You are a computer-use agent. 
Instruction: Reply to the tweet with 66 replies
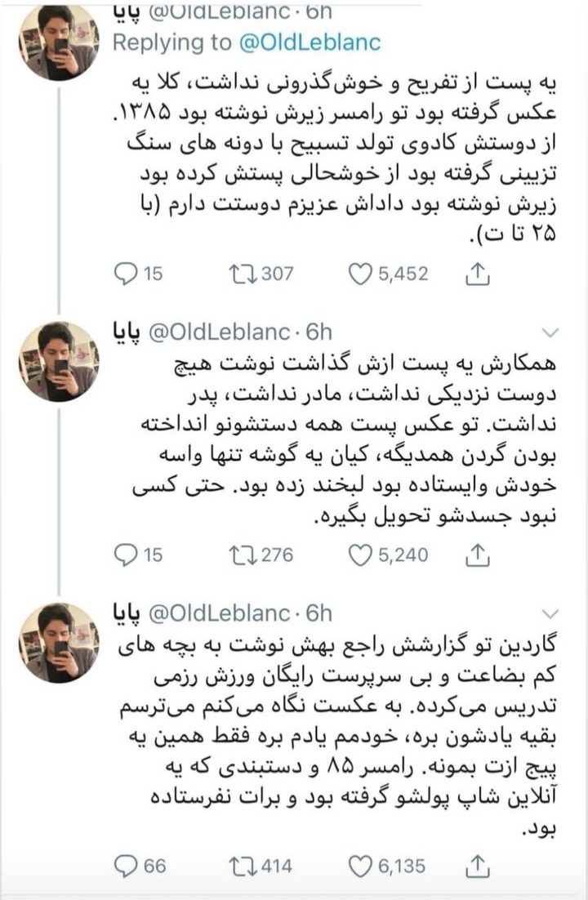126,865
